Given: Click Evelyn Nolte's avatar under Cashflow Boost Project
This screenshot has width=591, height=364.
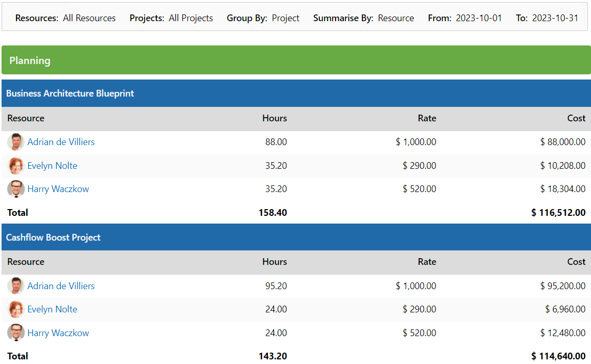Looking at the screenshot, I should tap(15, 309).
